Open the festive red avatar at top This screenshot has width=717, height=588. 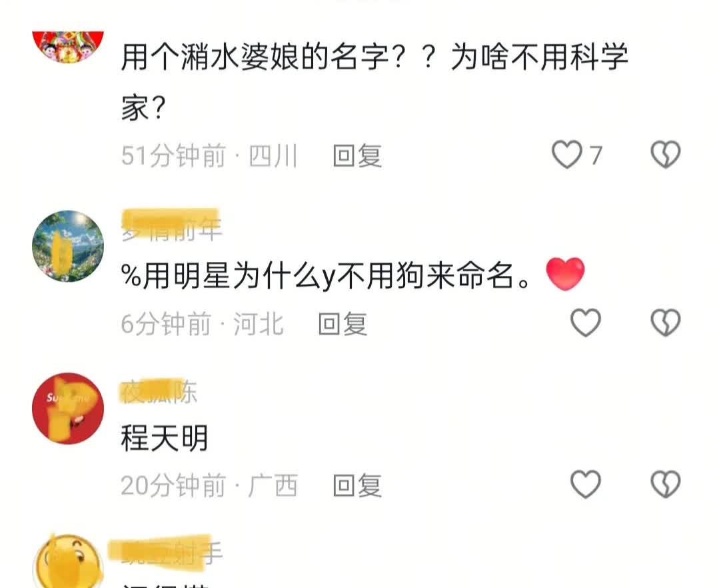(68, 47)
